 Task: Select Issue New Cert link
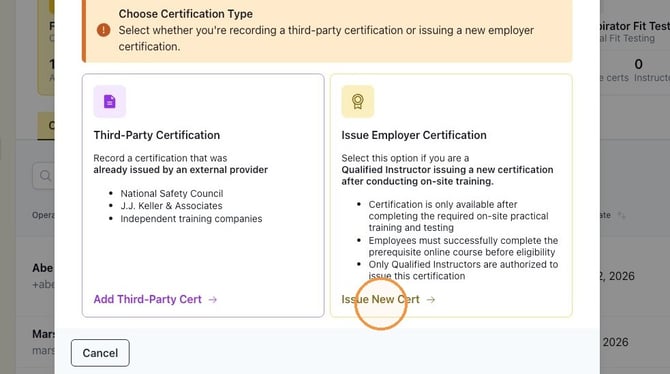click(x=380, y=299)
